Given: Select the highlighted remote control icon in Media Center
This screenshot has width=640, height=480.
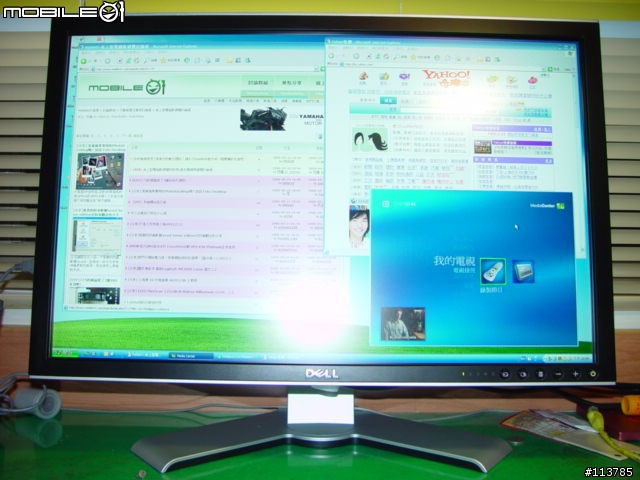Looking at the screenshot, I should (493, 271).
